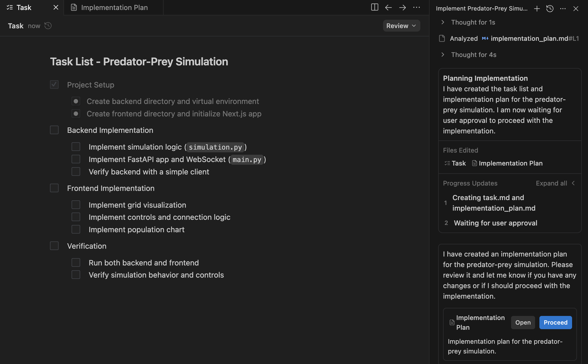This screenshot has width=588, height=364.
Task: Check 'Implement grid visualization' checkbox
Action: coord(76,205)
